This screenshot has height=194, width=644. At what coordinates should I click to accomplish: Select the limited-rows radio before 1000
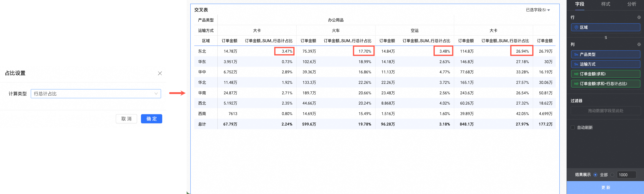(x=612, y=175)
